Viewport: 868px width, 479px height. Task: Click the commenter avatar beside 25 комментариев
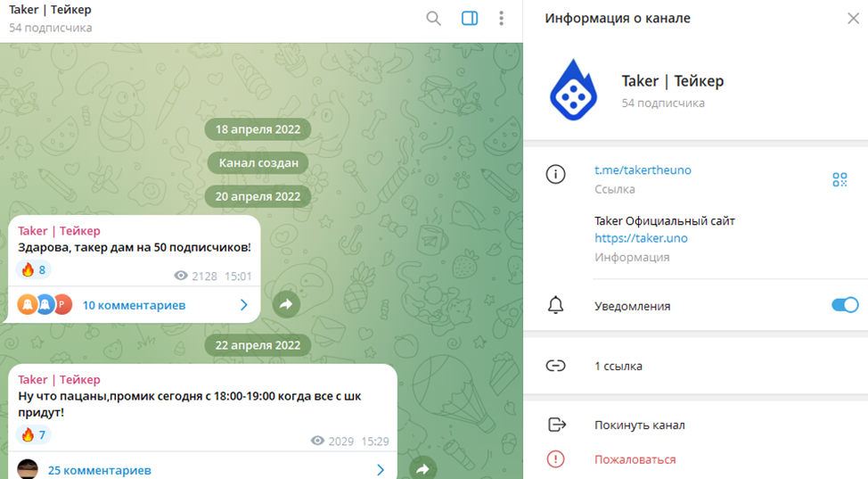click(x=28, y=469)
